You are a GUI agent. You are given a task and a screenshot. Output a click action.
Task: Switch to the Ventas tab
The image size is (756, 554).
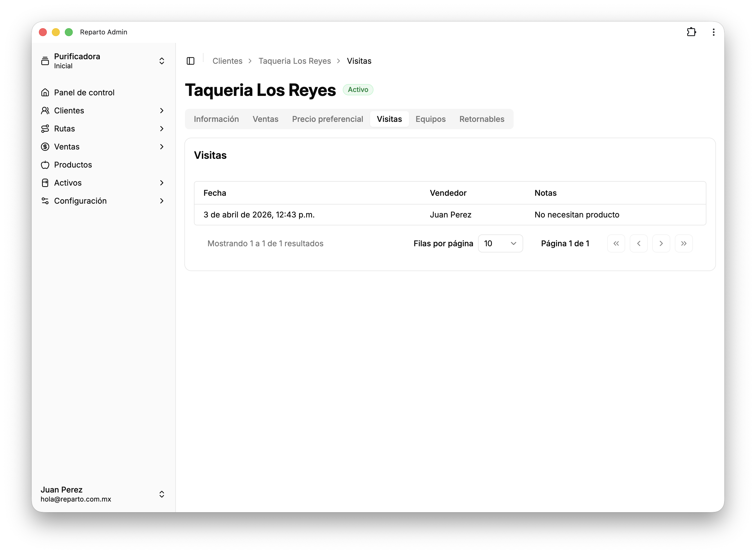tap(266, 119)
